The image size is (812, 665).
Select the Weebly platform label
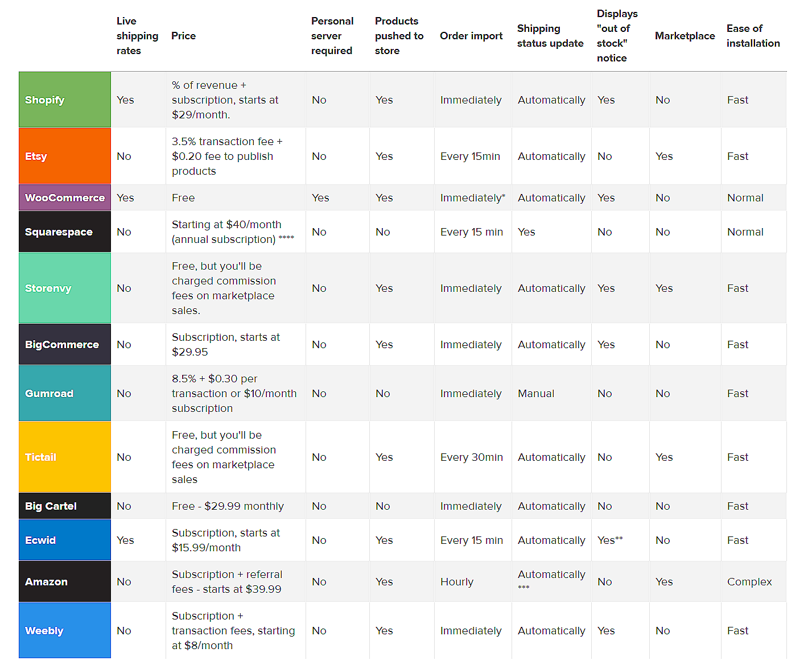pos(64,630)
